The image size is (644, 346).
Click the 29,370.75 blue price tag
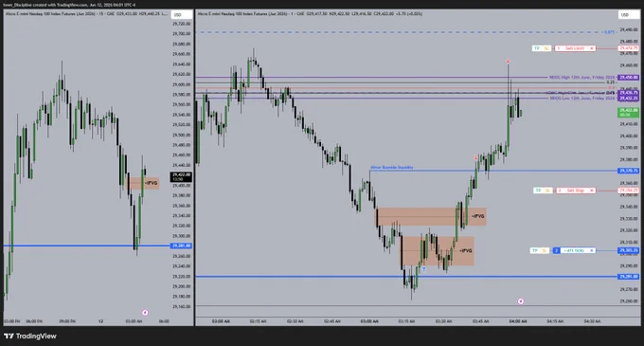coord(629,171)
